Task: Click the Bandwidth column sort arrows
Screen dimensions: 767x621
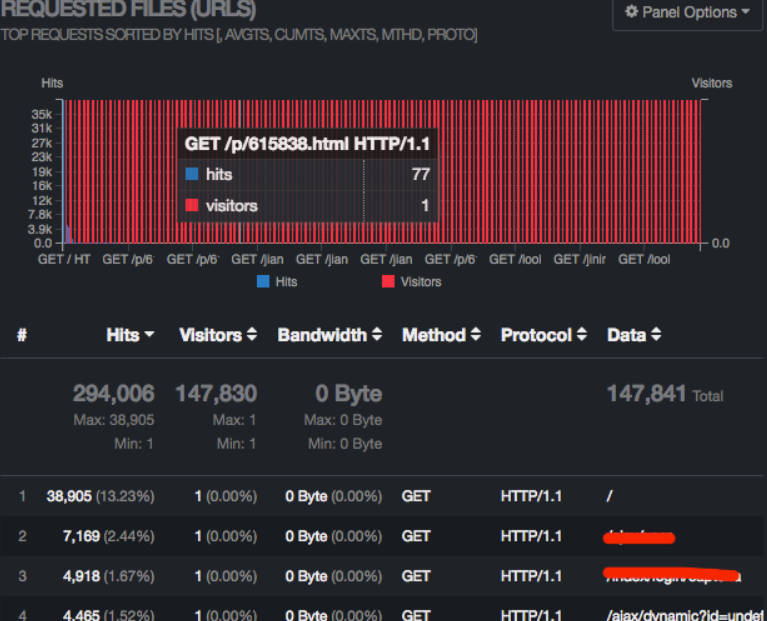Action: (x=377, y=336)
